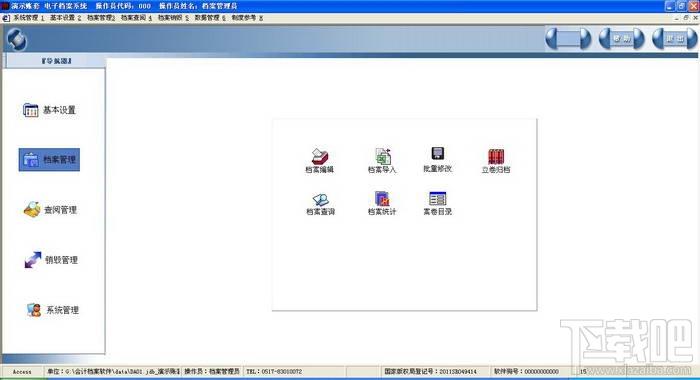Click the globe logo icon below menu bar
Viewport: 700px width, 380px height.
pyautogui.click(x=17, y=40)
